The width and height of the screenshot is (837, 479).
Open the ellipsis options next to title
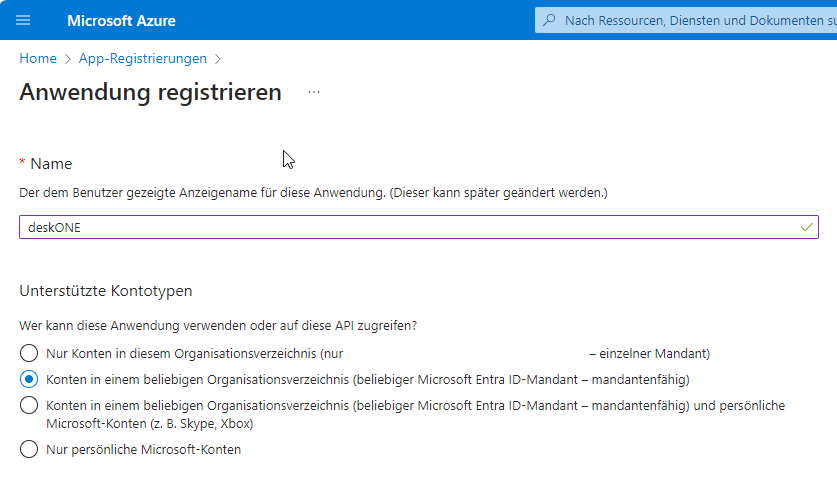point(314,92)
